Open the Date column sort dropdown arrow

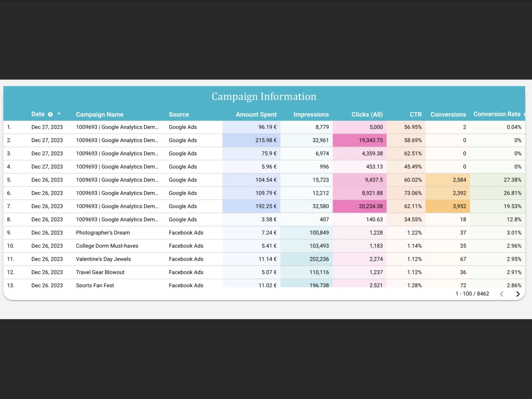pos(59,114)
